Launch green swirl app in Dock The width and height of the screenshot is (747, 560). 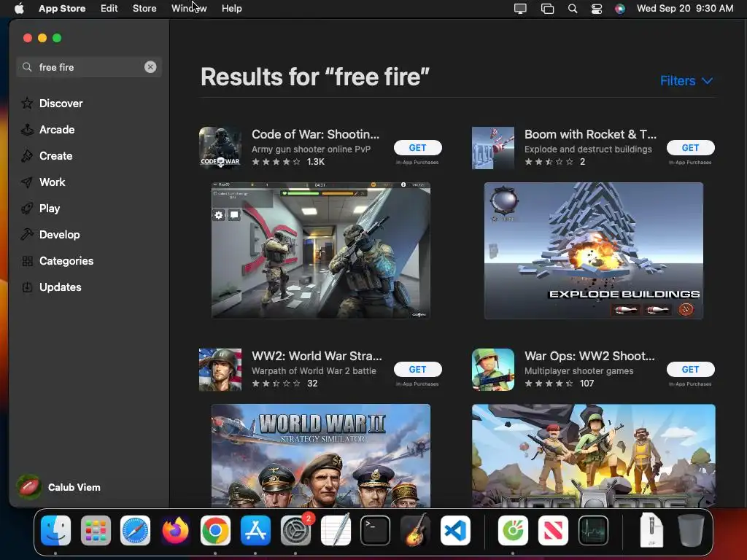coord(513,531)
